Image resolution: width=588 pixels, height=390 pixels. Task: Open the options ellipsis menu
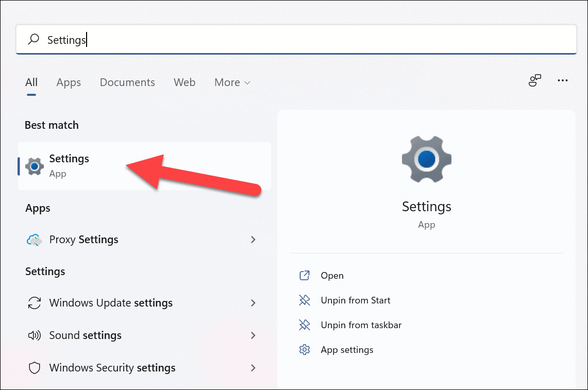pos(563,80)
